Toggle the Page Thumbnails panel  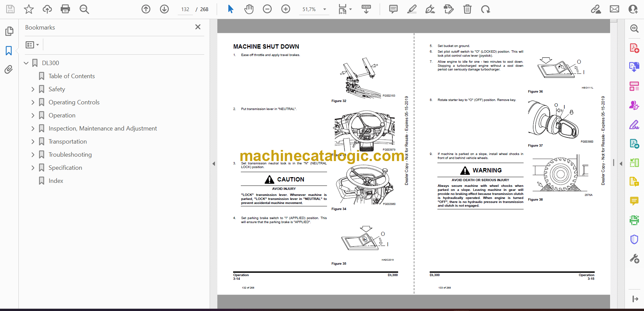click(9, 31)
